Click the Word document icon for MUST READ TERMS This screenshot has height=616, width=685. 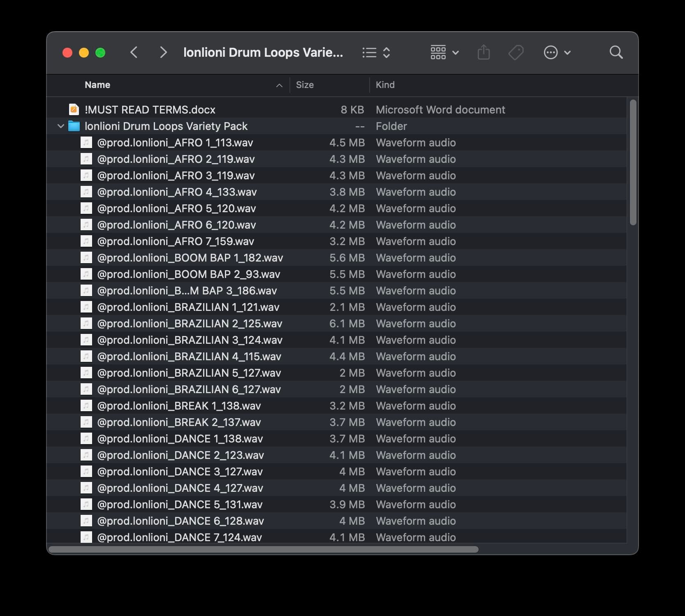point(74,109)
